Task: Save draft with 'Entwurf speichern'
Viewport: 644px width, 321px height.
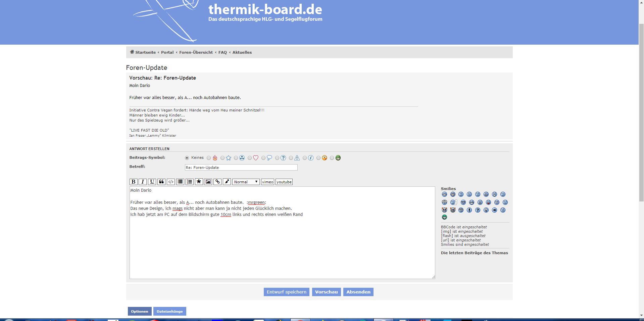Action: pyautogui.click(x=286, y=292)
